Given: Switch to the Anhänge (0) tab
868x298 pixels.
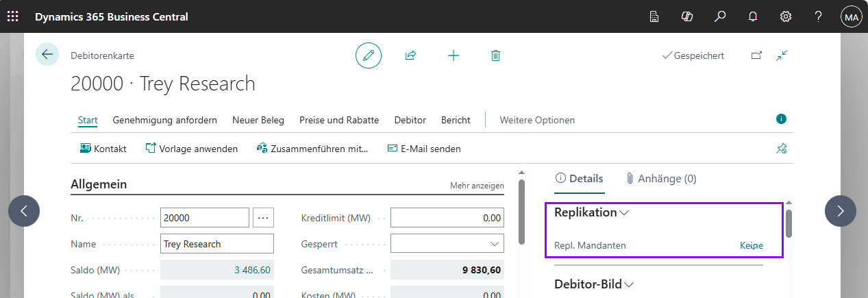Looking at the screenshot, I should click(x=661, y=179).
